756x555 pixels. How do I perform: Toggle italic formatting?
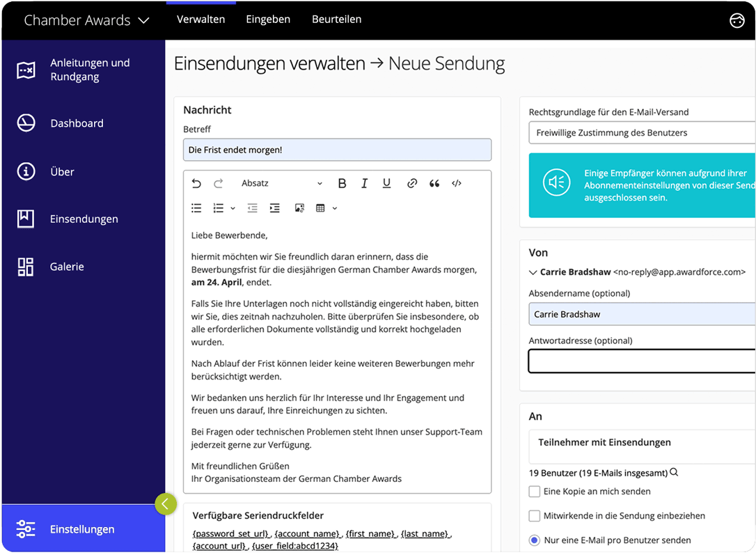[x=364, y=183]
